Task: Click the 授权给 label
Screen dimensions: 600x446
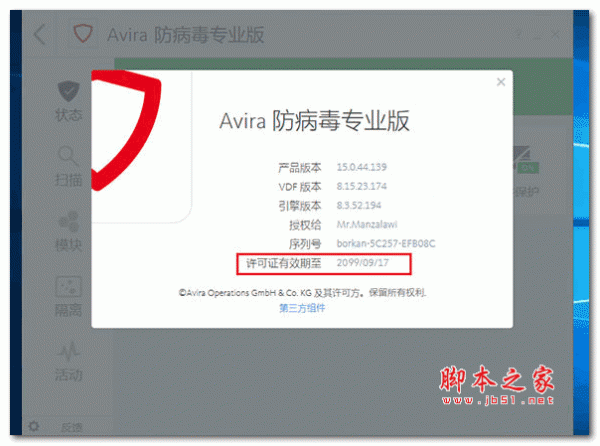Action: pyautogui.click(x=305, y=225)
